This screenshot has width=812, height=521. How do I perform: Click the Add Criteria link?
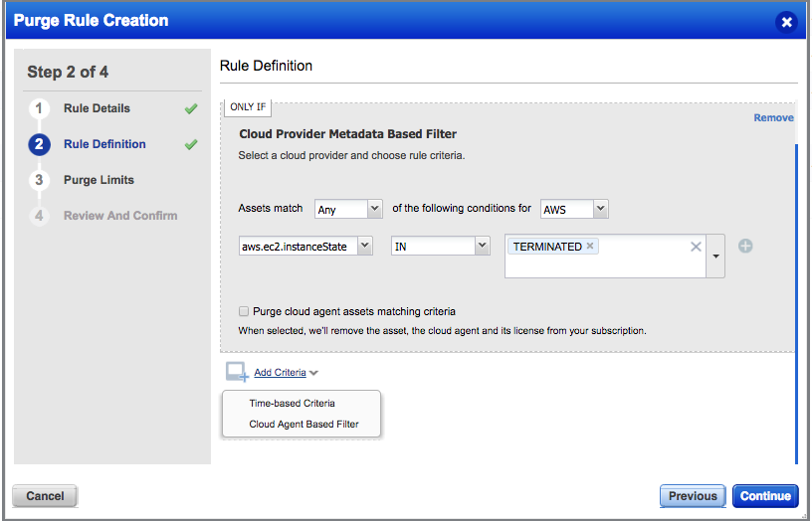(x=281, y=373)
